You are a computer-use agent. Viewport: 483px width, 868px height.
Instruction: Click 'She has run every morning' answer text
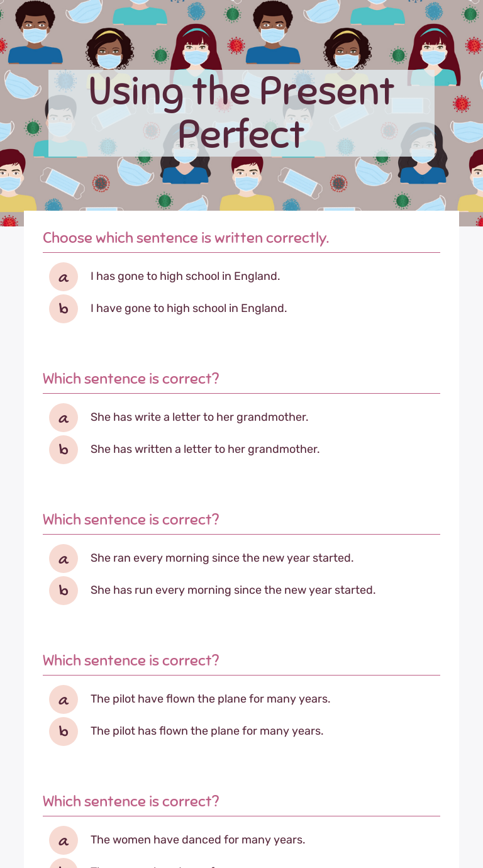pyautogui.click(x=233, y=590)
